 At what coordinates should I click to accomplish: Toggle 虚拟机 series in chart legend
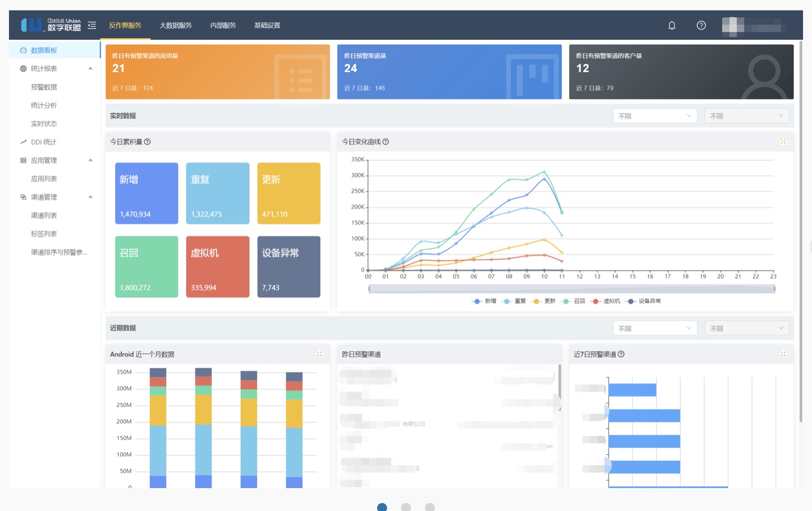click(x=605, y=301)
